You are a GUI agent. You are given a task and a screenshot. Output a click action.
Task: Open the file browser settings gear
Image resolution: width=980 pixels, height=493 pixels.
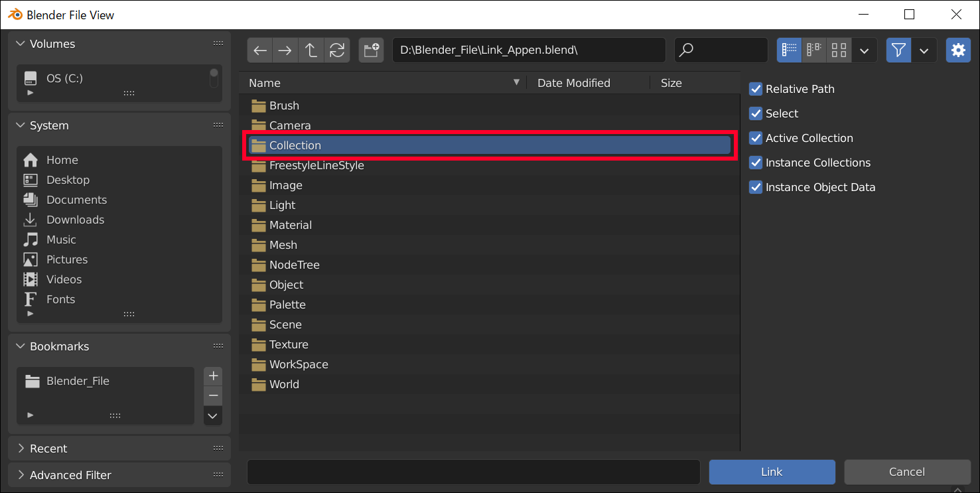958,50
